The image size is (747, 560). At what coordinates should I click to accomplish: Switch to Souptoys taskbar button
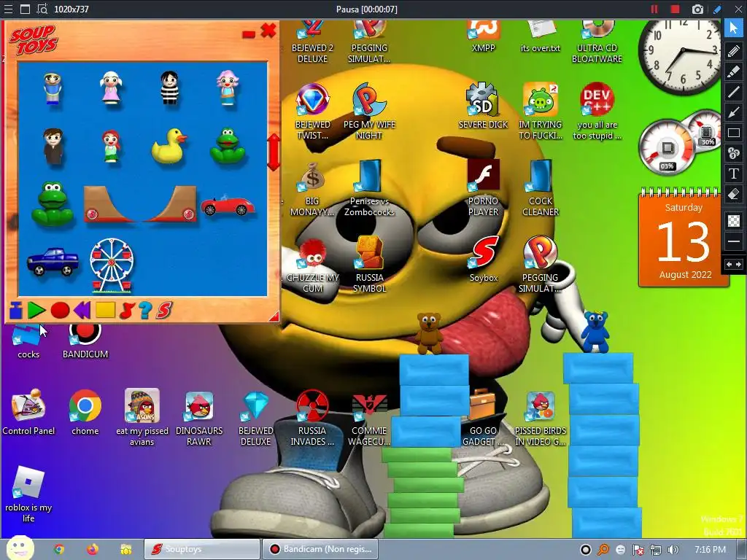coord(202,549)
